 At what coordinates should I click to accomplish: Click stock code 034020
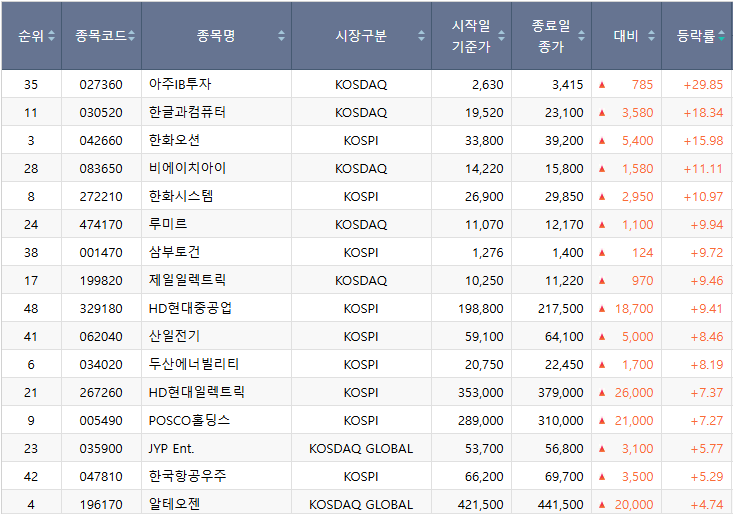point(101,365)
